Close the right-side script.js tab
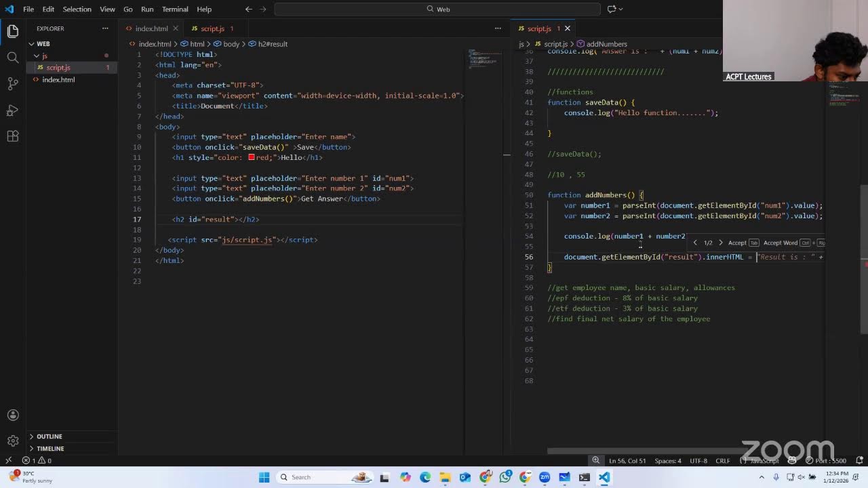The width and height of the screenshot is (868, 488). click(568, 28)
